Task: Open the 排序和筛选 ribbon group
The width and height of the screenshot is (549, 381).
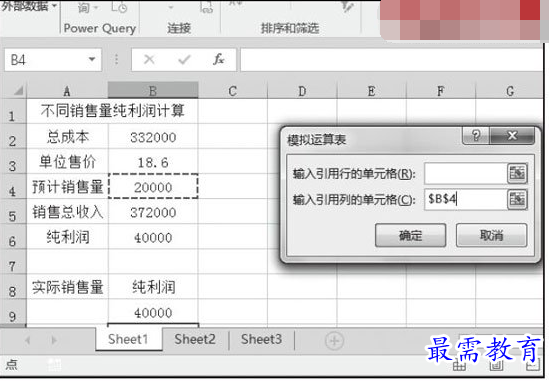Action: 290,28
